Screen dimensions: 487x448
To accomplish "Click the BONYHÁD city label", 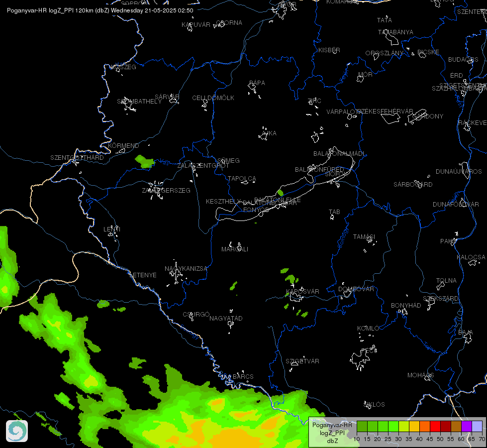I will [406, 306].
